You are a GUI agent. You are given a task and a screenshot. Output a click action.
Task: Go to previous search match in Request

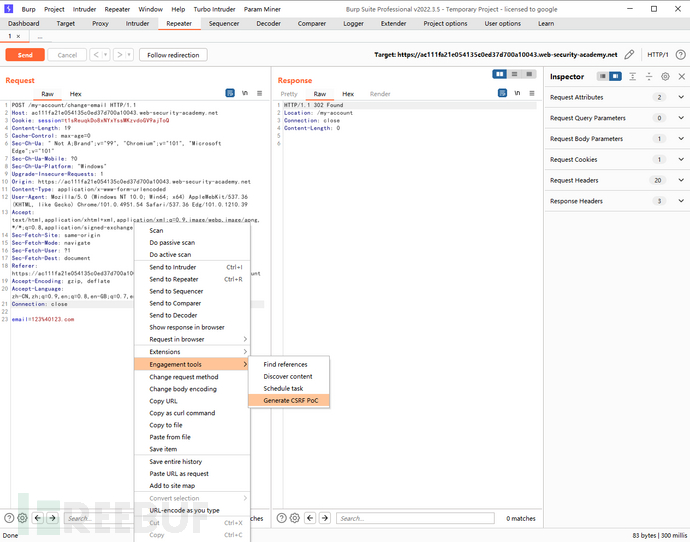[x=38, y=518]
